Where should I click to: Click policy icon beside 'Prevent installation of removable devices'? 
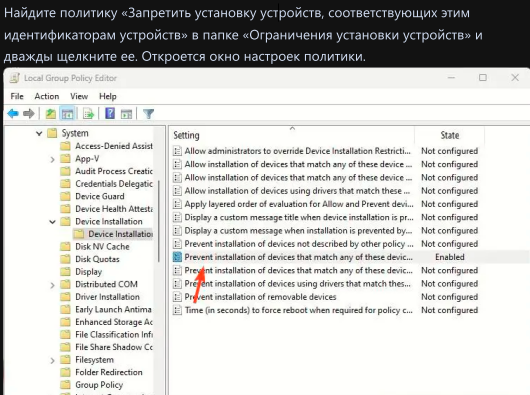pos(177,297)
